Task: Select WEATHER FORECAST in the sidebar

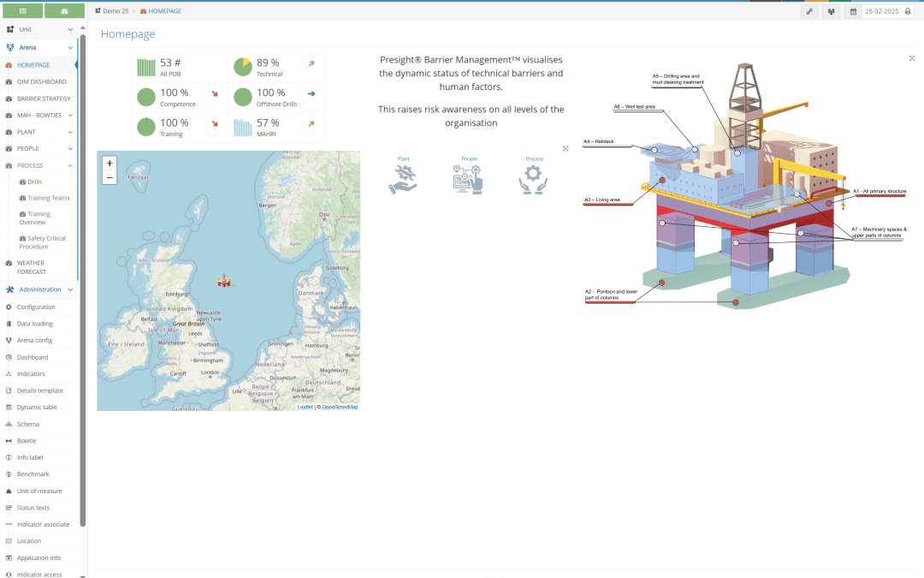Action: (x=38, y=267)
